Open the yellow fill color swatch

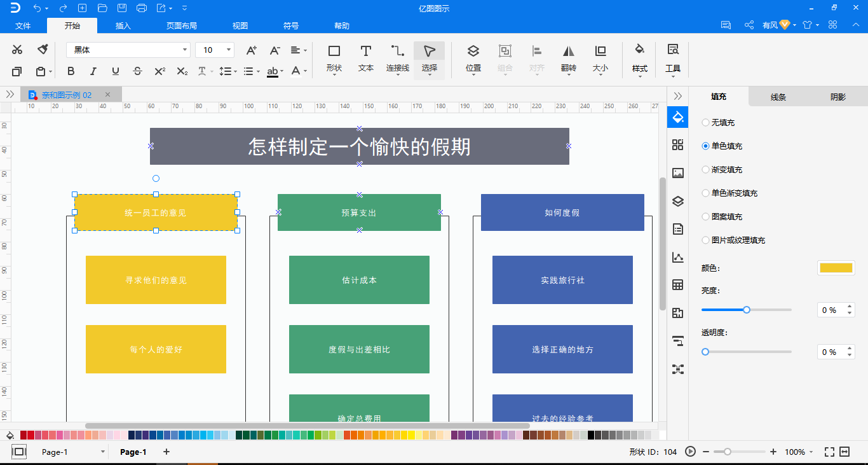click(x=836, y=268)
